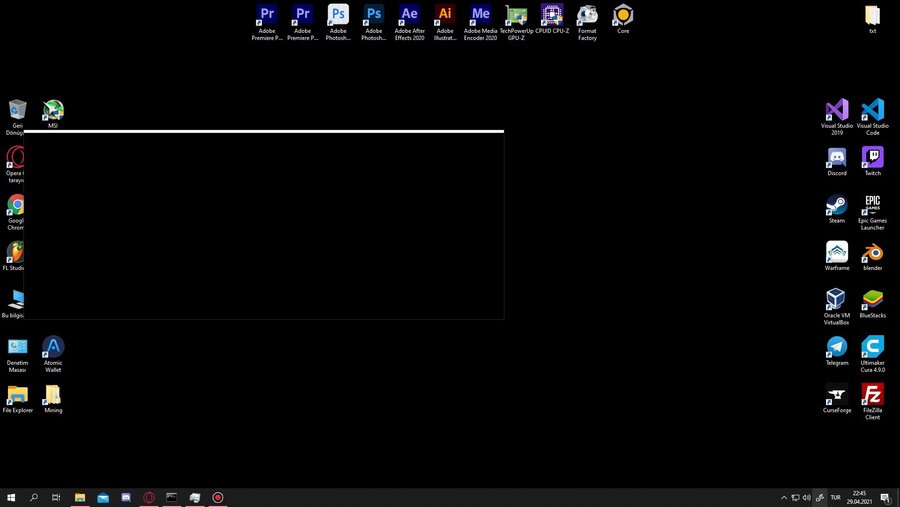This screenshot has width=900, height=507.
Task: Select the Oracle VM VirtualBox icon
Action: (x=837, y=307)
